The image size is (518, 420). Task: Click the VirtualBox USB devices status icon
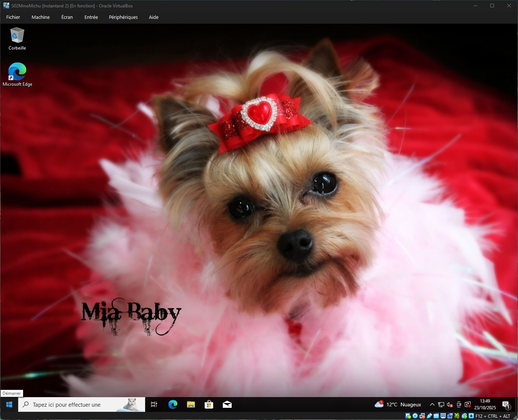[429, 416]
